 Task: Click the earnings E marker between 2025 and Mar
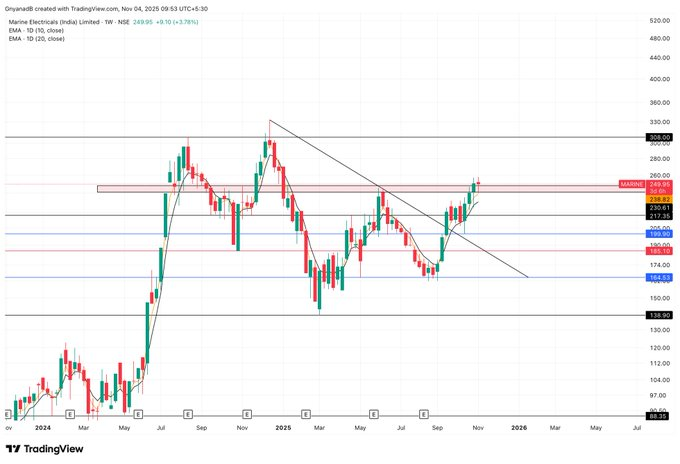[306, 415]
